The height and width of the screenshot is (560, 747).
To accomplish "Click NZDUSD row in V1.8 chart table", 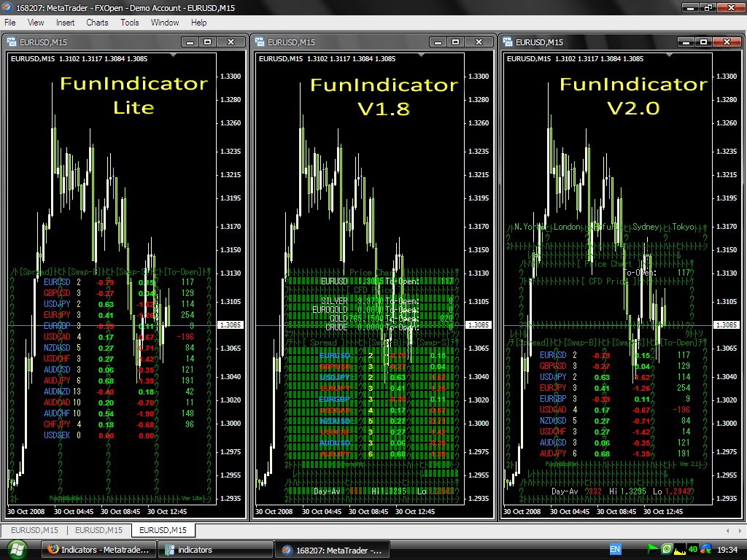I will point(382,421).
